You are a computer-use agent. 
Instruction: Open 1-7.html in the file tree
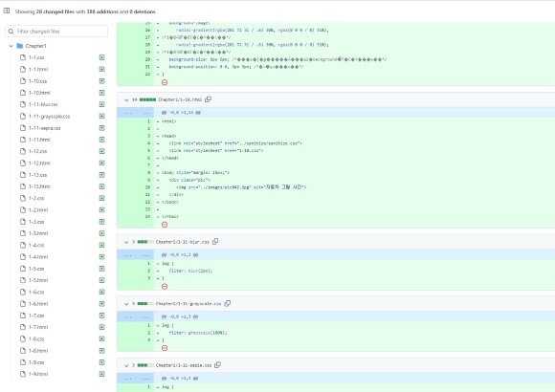tap(38, 327)
